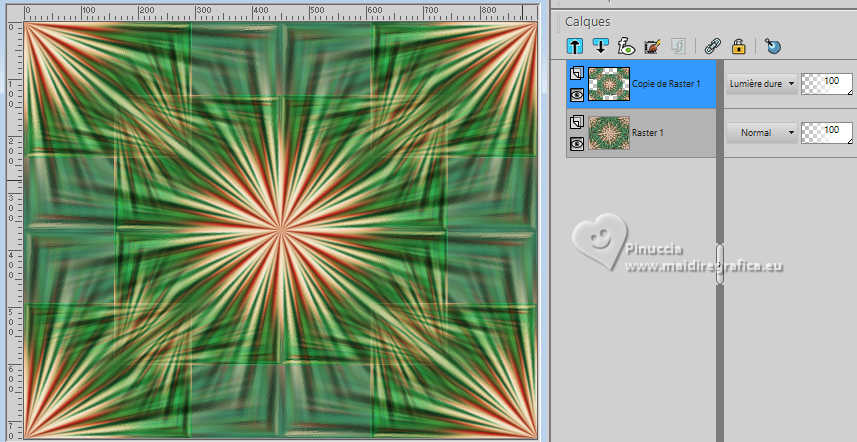Hide the Raster 1 layer
857x442 pixels.
pyautogui.click(x=577, y=143)
